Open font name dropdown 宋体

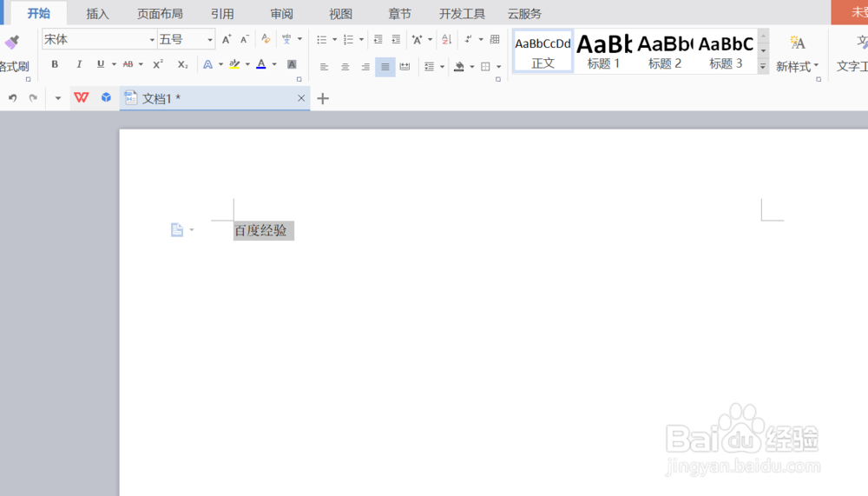pos(152,40)
